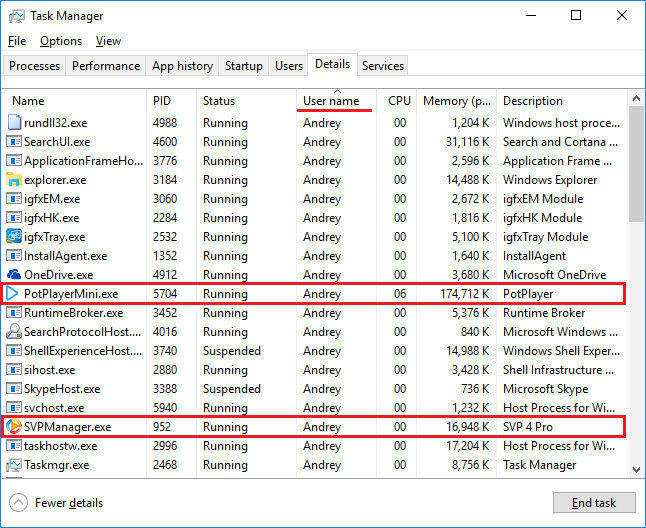
Task: Switch to the Performance tab
Action: (106, 66)
